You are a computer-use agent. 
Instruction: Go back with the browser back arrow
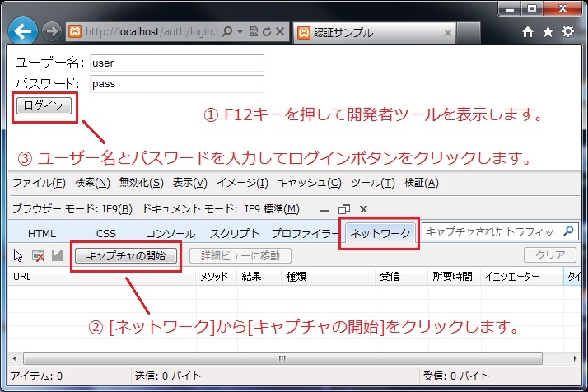23,31
